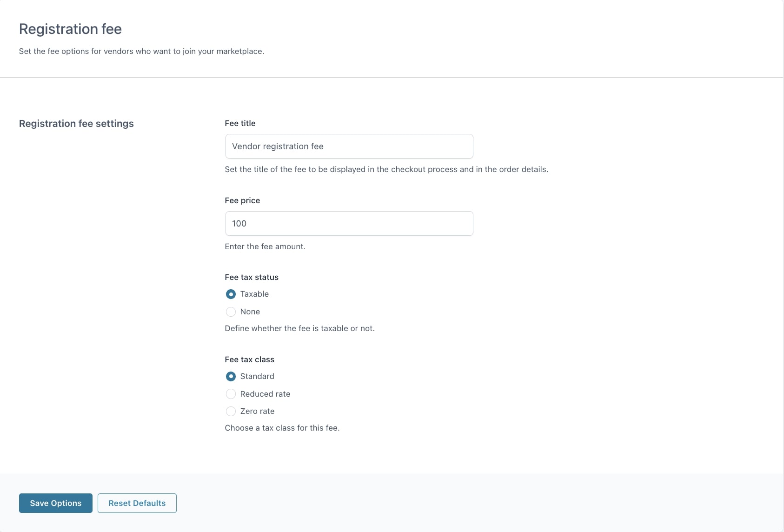Click the page subtitle about vendors joining marketplace
This screenshot has height=532, width=784.
click(141, 51)
